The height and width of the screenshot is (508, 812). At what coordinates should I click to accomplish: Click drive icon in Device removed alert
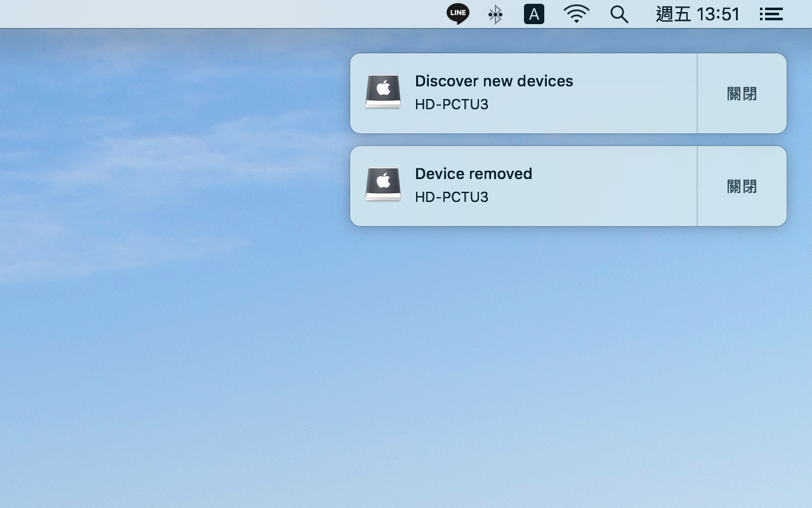383,185
